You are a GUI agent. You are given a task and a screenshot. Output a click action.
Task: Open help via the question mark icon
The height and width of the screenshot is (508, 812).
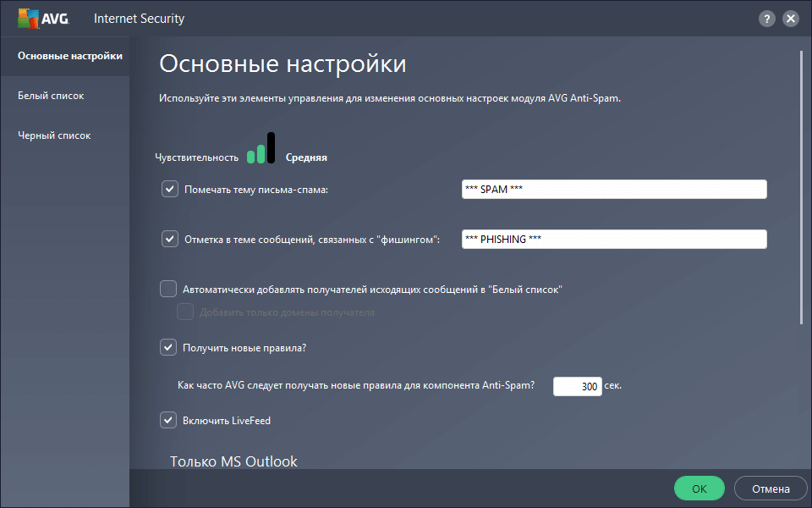tap(766, 18)
